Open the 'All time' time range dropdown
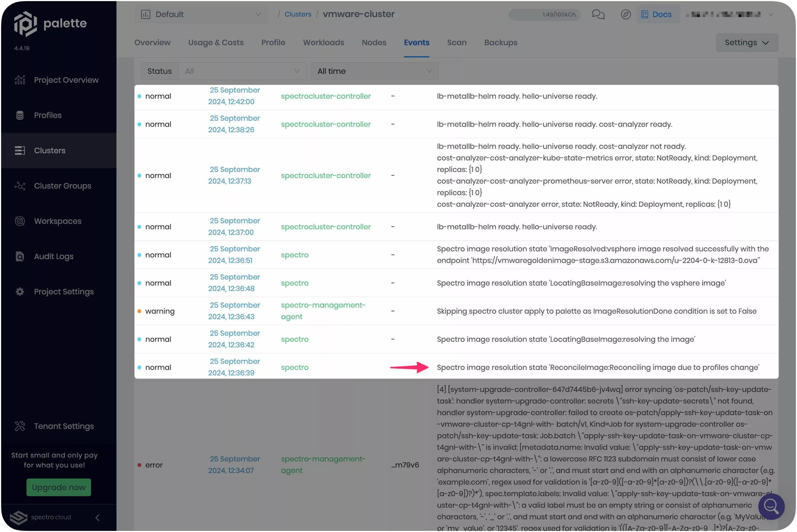 click(x=374, y=71)
